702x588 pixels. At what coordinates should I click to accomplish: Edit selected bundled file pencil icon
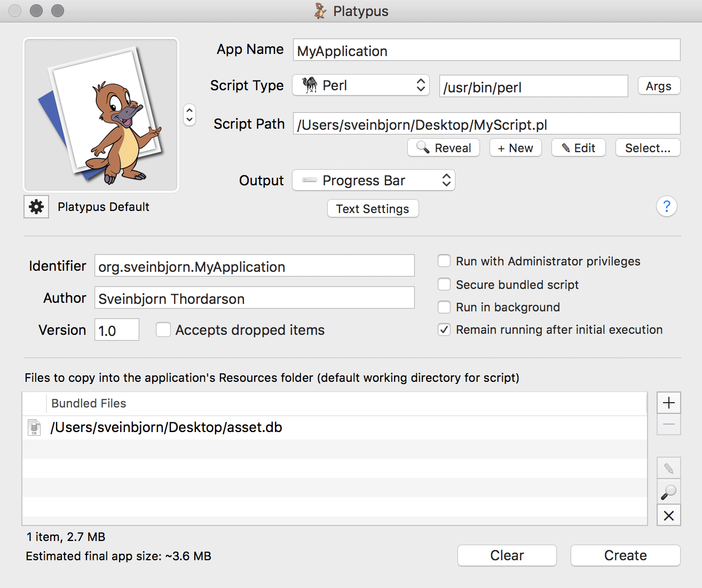[668, 468]
